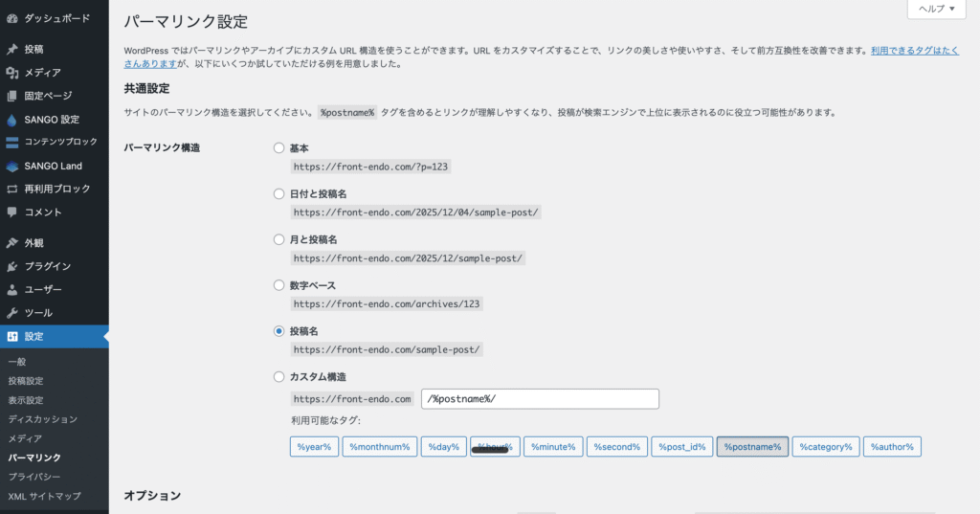Image resolution: width=980 pixels, height=514 pixels.
Task: Click the pushpin icon for Posts
Action: coord(11,49)
